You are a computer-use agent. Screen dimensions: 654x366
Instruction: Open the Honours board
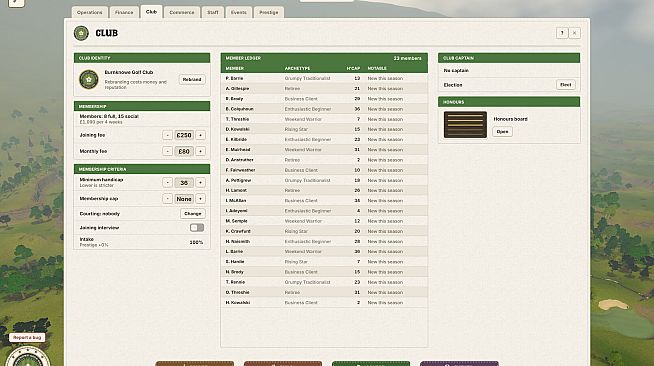coord(502,132)
